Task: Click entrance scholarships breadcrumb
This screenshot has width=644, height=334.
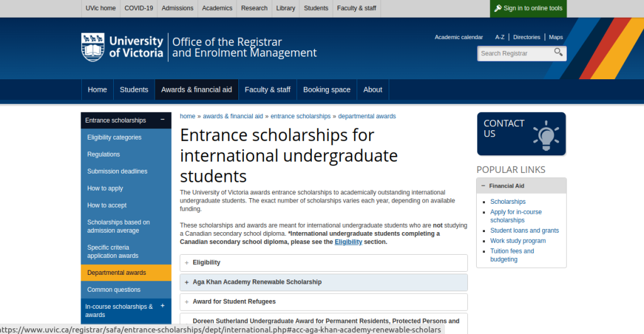Action: coord(300,116)
